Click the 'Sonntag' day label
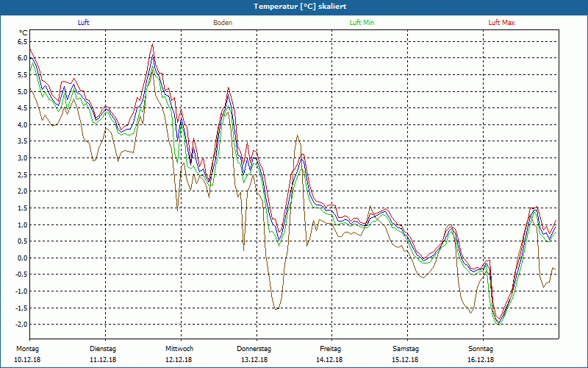 481,349
